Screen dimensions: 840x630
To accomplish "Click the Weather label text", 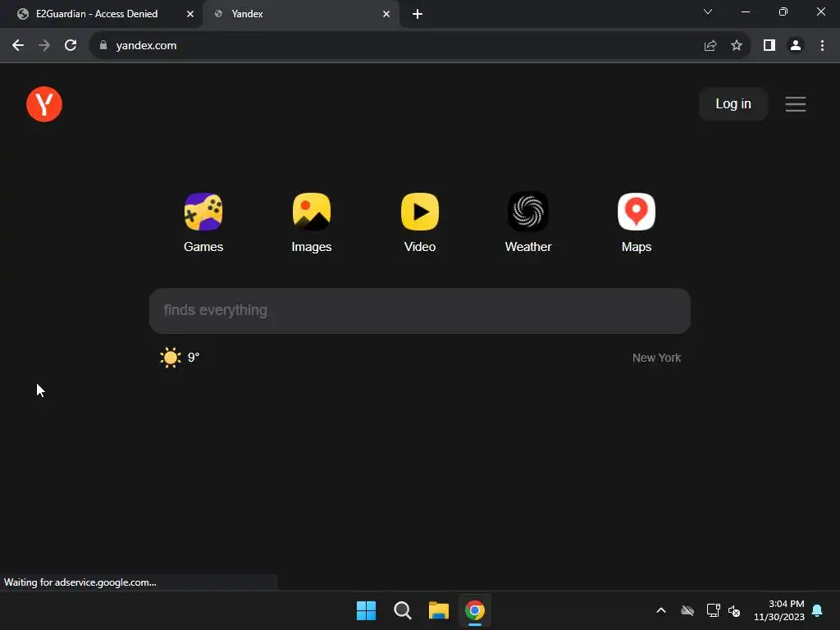I will 528,247.
